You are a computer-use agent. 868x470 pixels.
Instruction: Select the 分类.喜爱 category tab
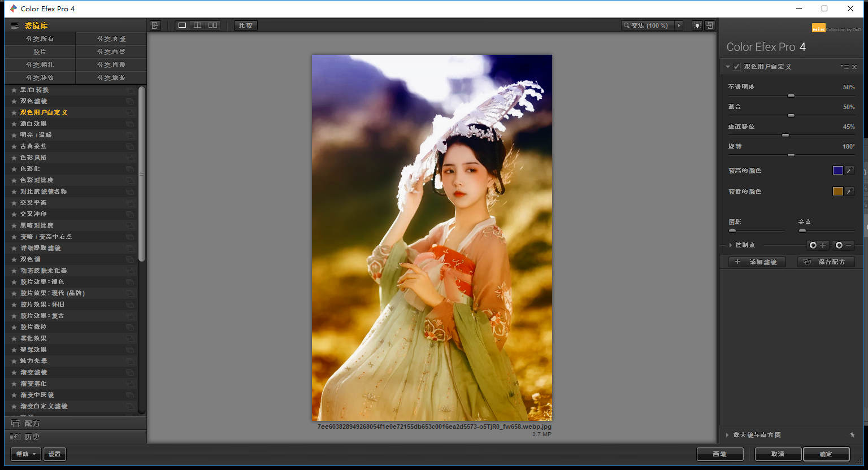pyautogui.click(x=111, y=39)
